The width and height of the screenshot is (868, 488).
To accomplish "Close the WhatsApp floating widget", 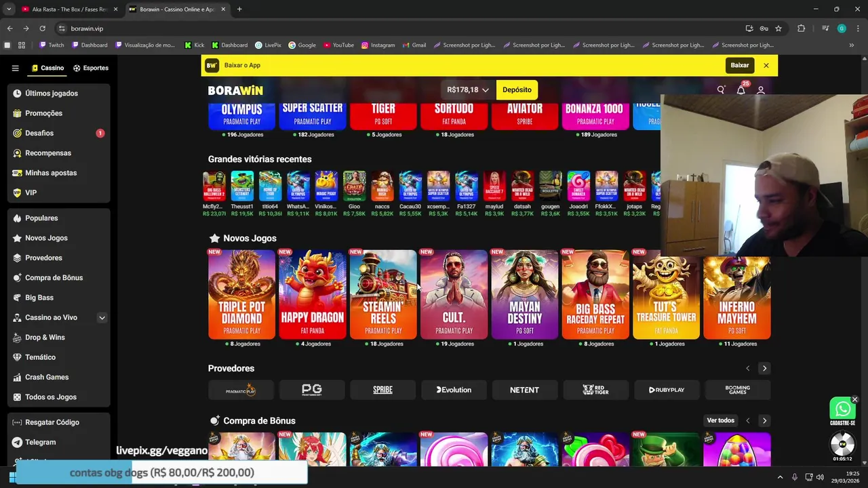I will click(854, 400).
